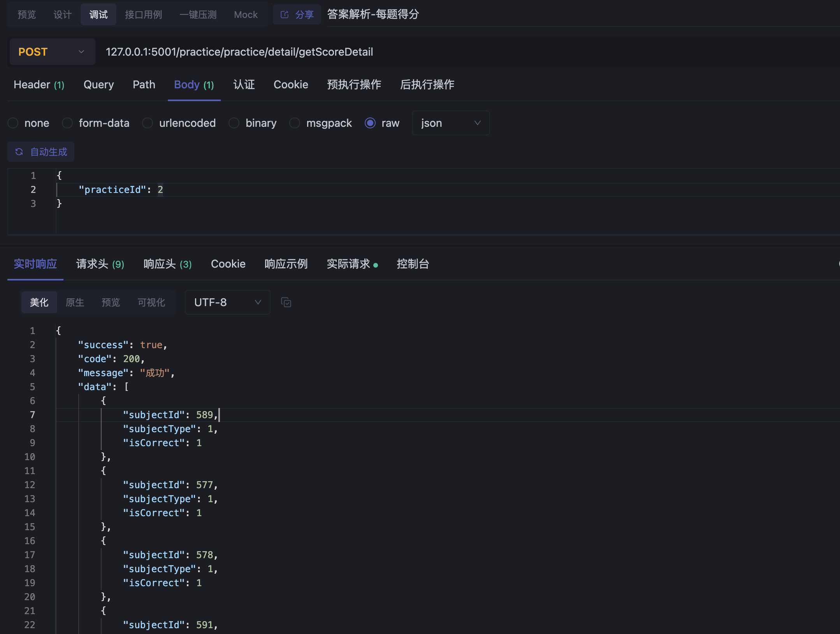Click the auto-generate refresh icon
The width and height of the screenshot is (840, 634).
point(19,152)
